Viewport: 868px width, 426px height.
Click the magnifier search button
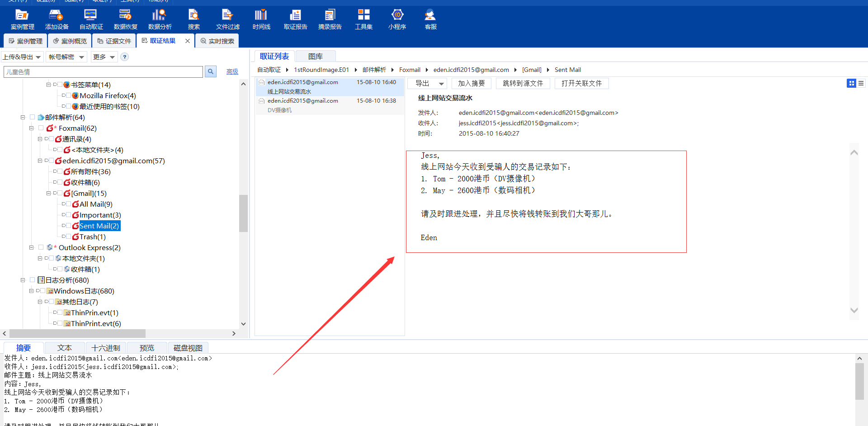pyautogui.click(x=211, y=71)
